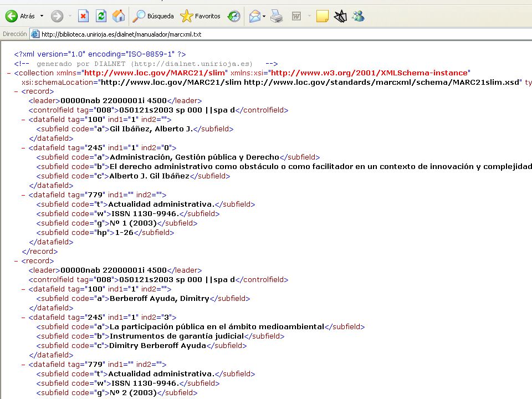Click the XMLSchema-instance namespace value
This screenshot has height=399, width=532.
point(369,73)
